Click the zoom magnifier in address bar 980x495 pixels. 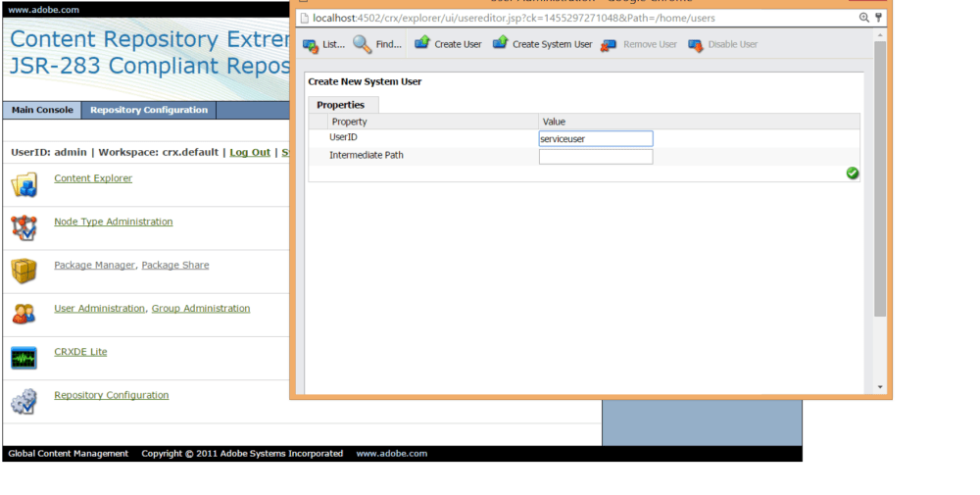864,18
